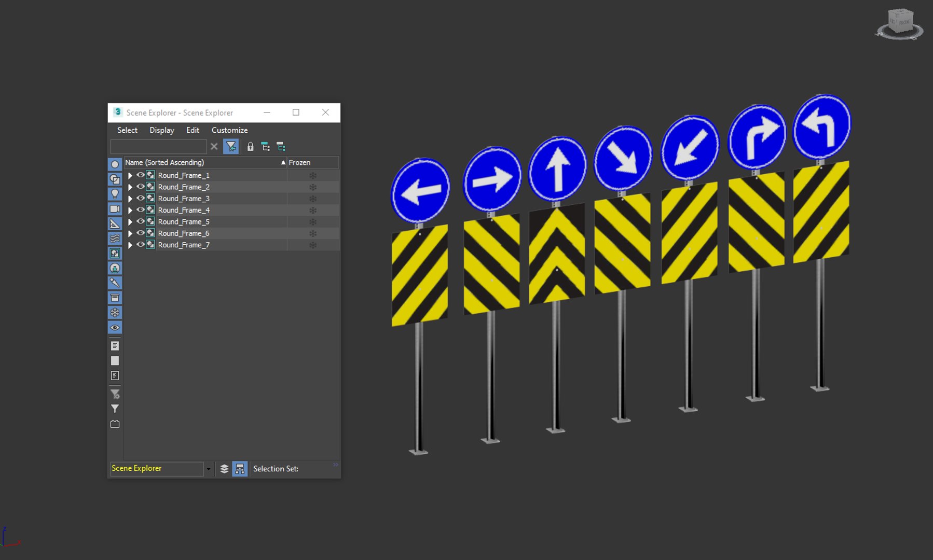Toggle Display Hidden Objects eye icon
933x560 pixels.
[115, 328]
